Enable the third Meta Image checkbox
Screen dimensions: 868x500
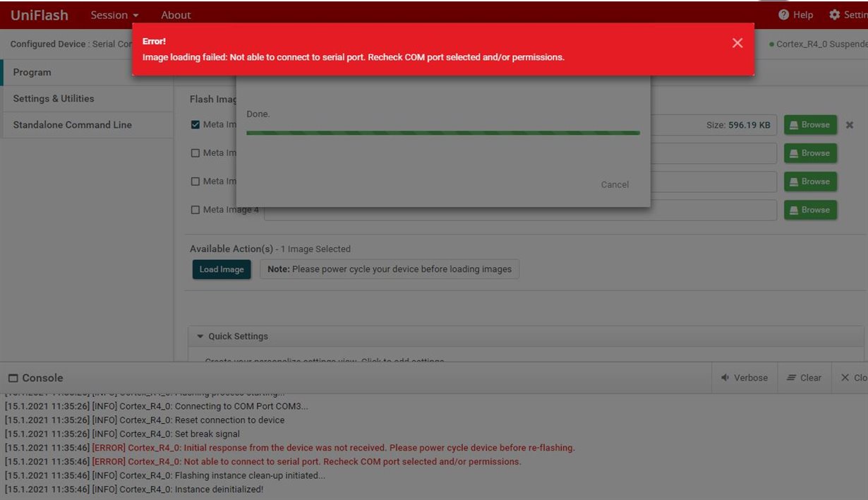195,181
